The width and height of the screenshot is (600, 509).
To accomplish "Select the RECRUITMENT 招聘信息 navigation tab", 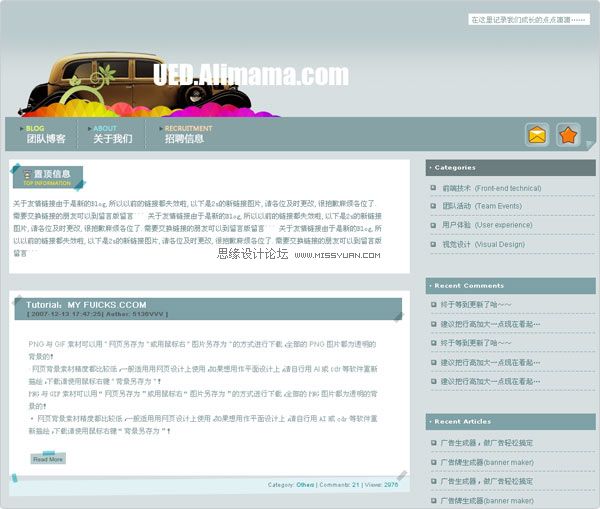I will (186, 135).
